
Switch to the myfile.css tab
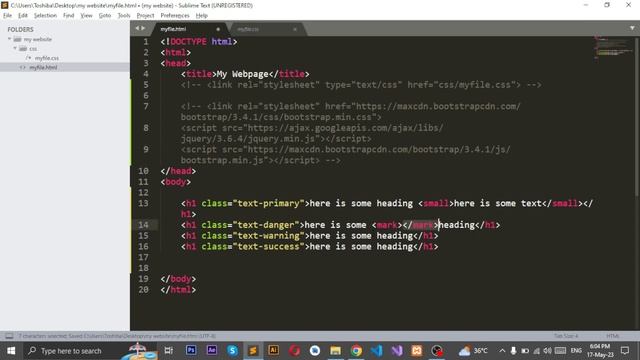(x=265, y=29)
